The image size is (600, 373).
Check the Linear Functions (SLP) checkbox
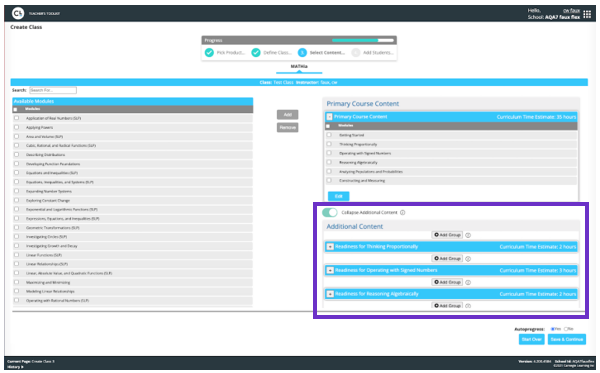tap(16, 255)
